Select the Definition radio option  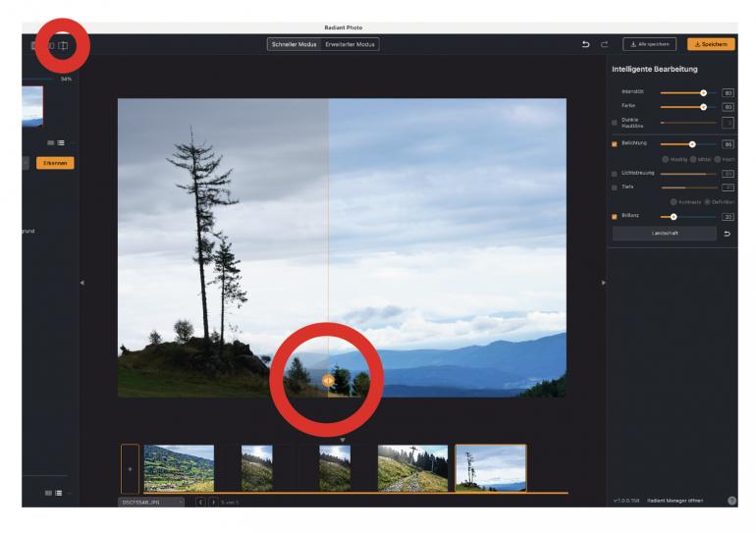(707, 202)
